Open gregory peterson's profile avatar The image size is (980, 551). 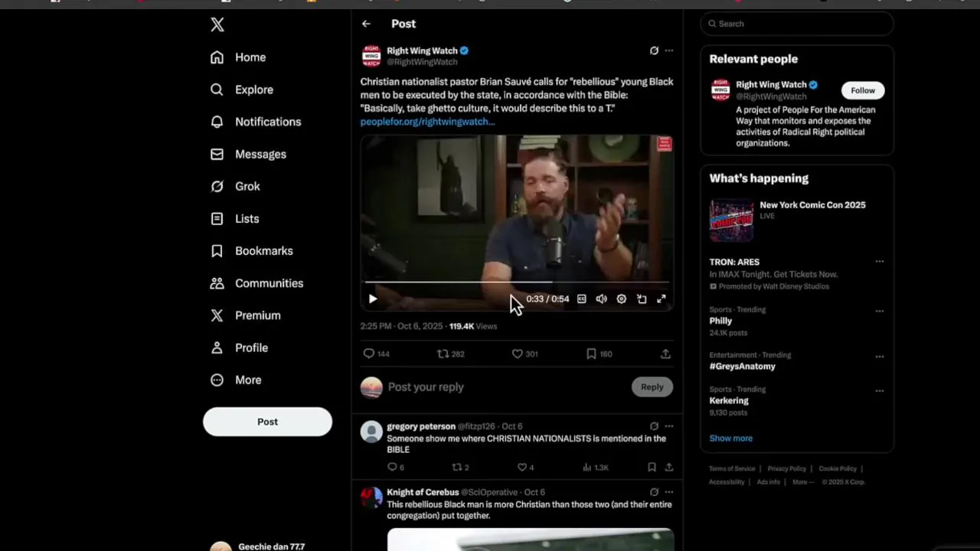click(x=371, y=432)
